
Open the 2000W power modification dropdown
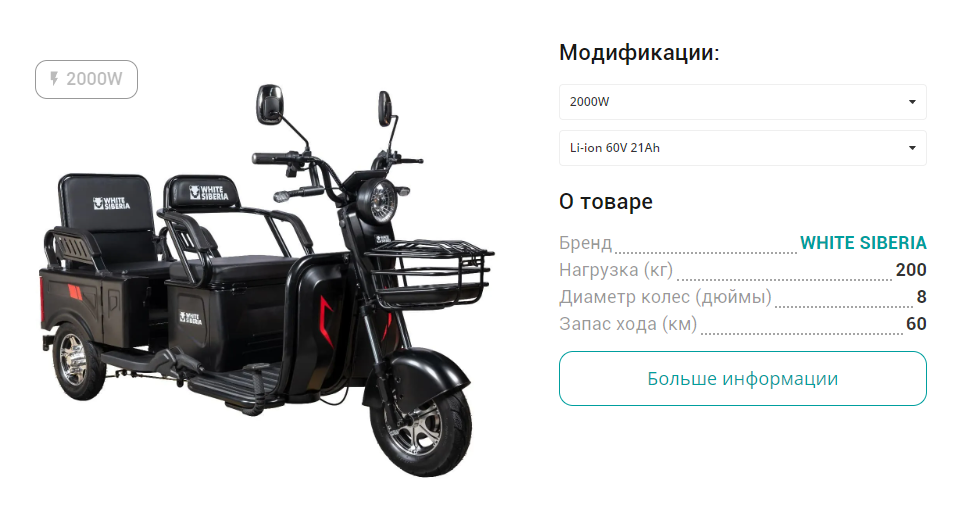pos(743,102)
